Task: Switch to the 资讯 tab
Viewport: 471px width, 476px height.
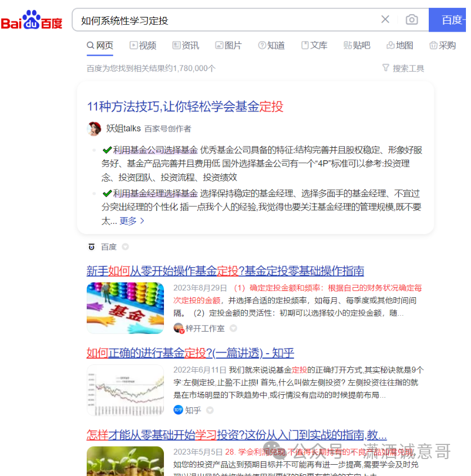Action: pyautogui.click(x=186, y=46)
